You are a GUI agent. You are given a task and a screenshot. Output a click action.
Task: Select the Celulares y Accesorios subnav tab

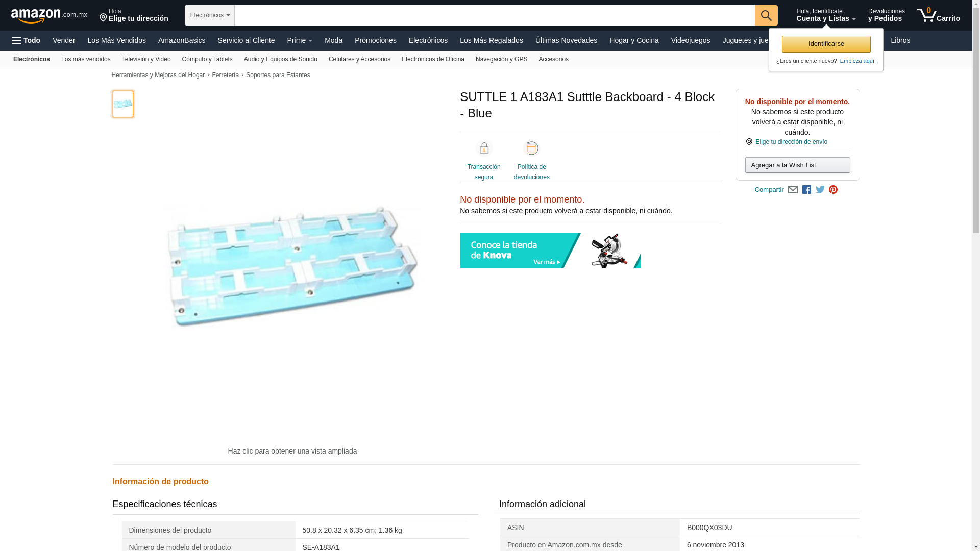click(359, 59)
